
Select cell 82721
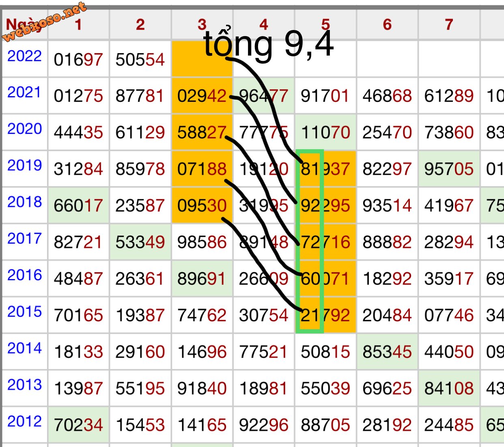pos(78,243)
